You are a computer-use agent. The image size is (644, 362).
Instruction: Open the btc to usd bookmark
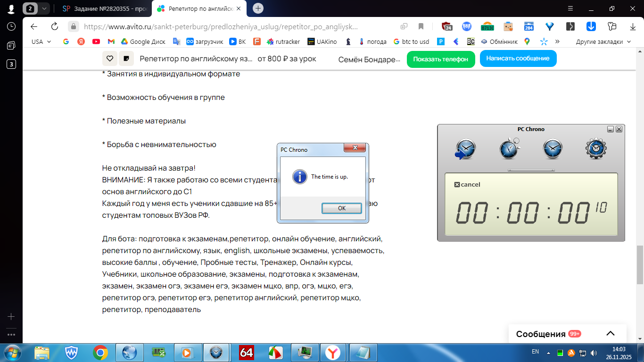(411, 41)
